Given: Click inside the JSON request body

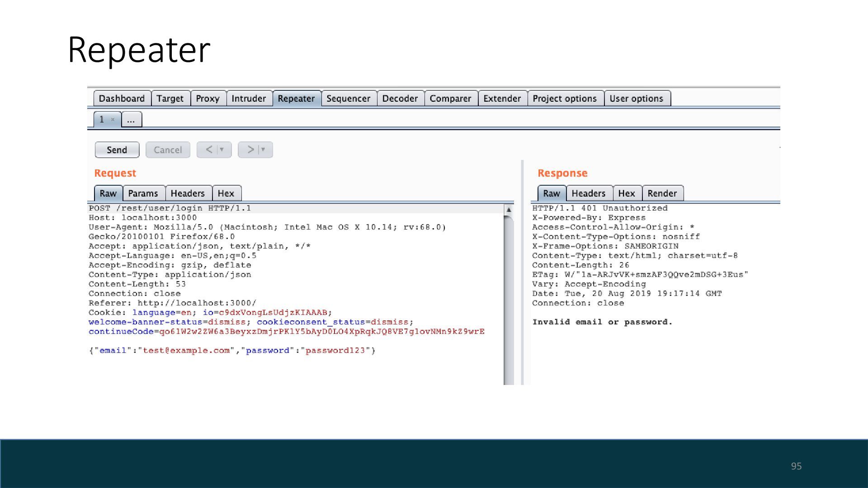Looking at the screenshot, I should pyautogui.click(x=231, y=351).
